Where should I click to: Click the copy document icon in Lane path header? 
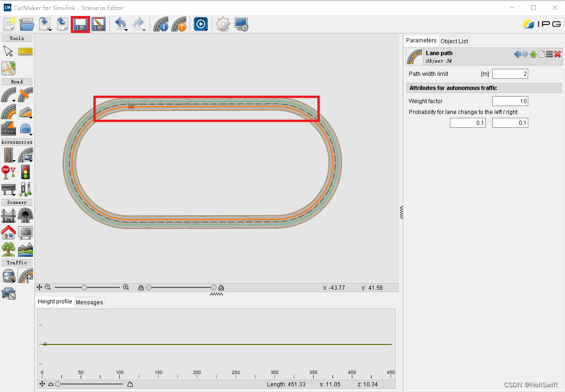click(x=541, y=54)
